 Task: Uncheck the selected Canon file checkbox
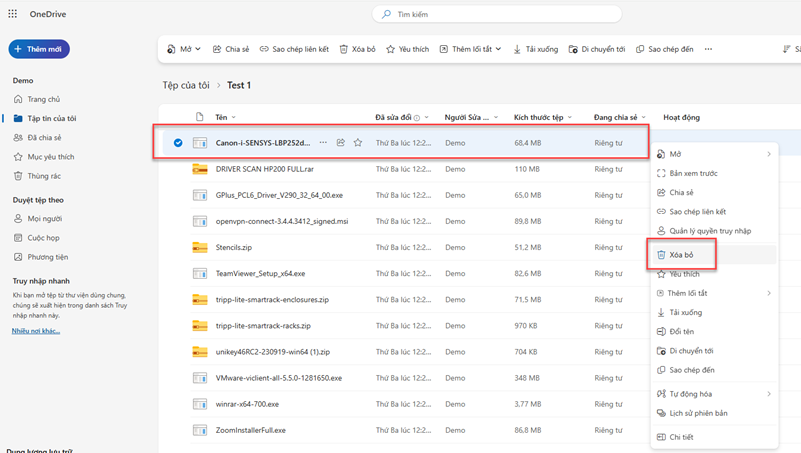coord(178,143)
